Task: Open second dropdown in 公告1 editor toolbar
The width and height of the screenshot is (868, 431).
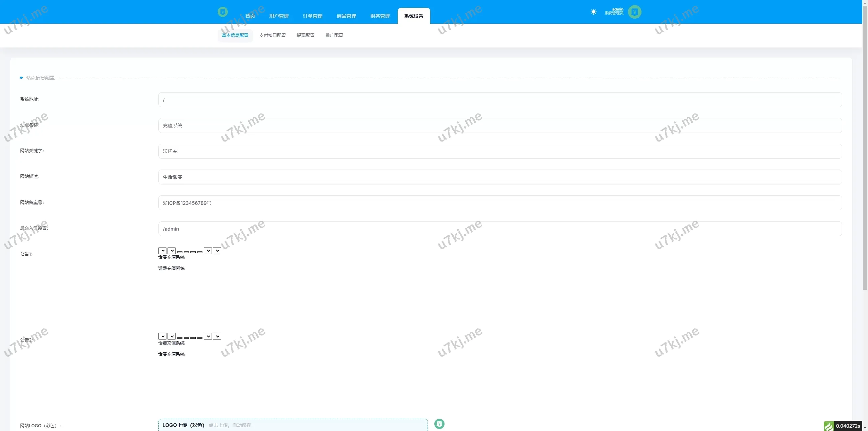Action: 172,251
